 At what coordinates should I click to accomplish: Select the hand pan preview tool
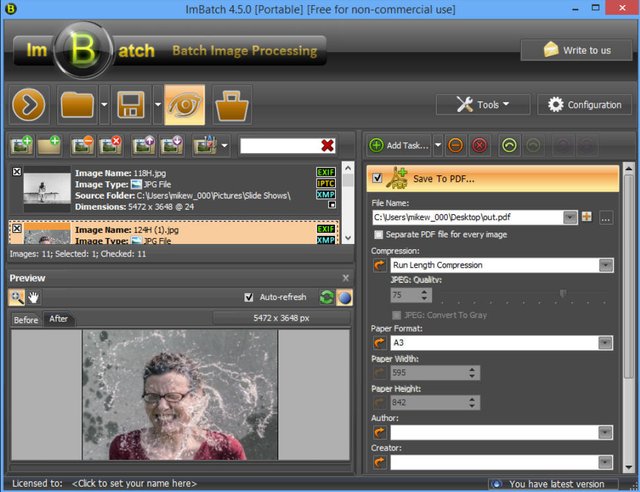(33, 298)
